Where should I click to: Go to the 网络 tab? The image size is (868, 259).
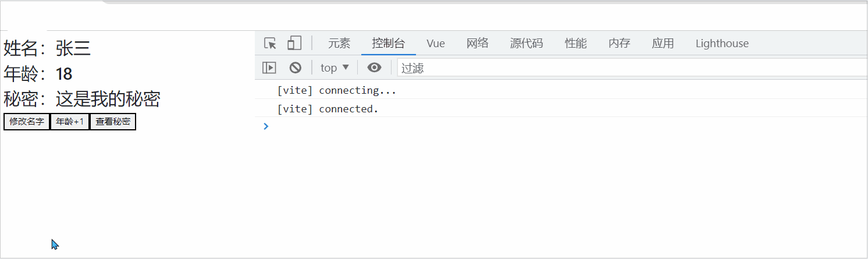click(x=478, y=44)
